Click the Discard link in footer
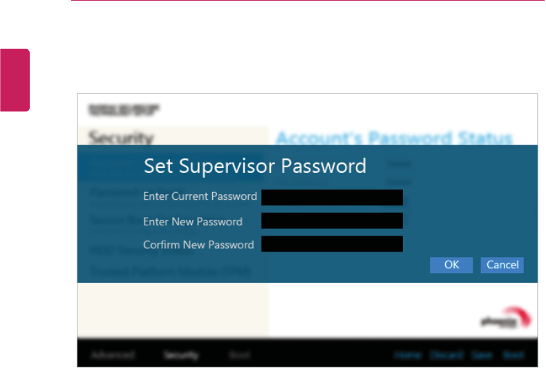Screen dimensions: 546x392 pyautogui.click(x=446, y=355)
